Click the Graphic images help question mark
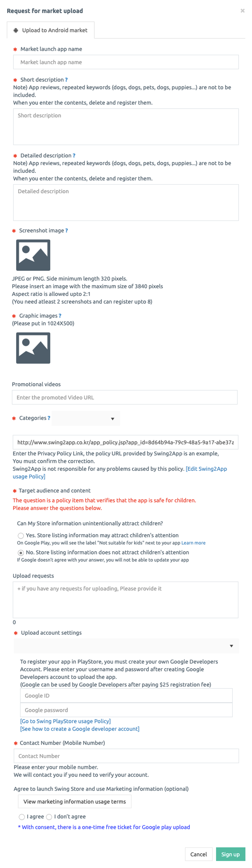 (60, 316)
